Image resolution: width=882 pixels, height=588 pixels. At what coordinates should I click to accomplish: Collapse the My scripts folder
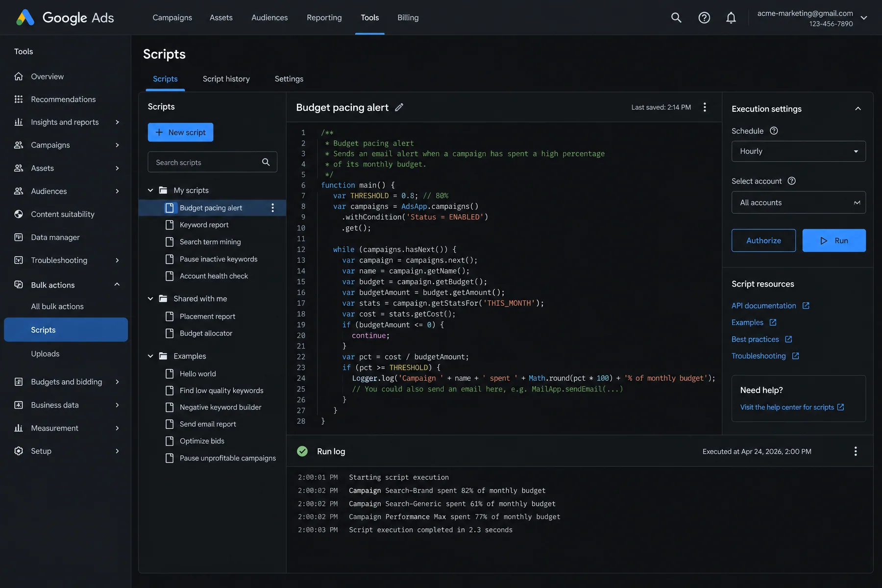(150, 190)
